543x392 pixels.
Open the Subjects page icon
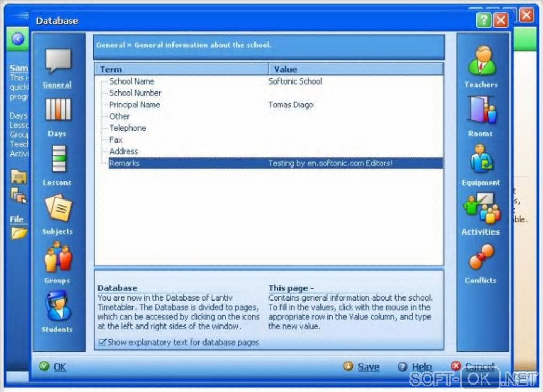[x=58, y=207]
